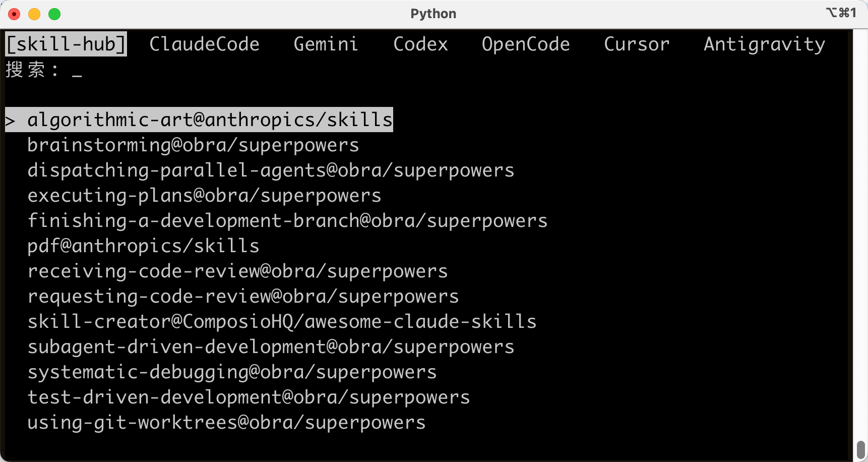Image resolution: width=868 pixels, height=462 pixels.
Task: Open the OpenCode tab
Action: 526,44
